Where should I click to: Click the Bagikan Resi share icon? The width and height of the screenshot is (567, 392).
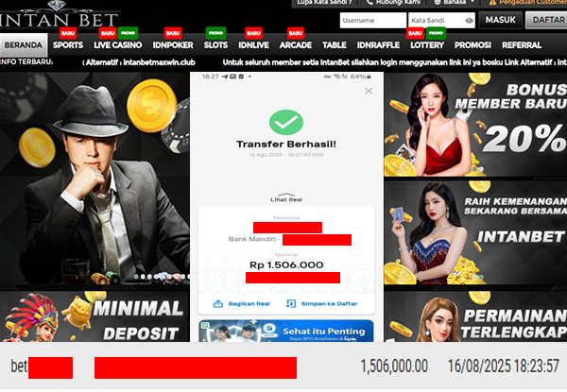coord(218,303)
